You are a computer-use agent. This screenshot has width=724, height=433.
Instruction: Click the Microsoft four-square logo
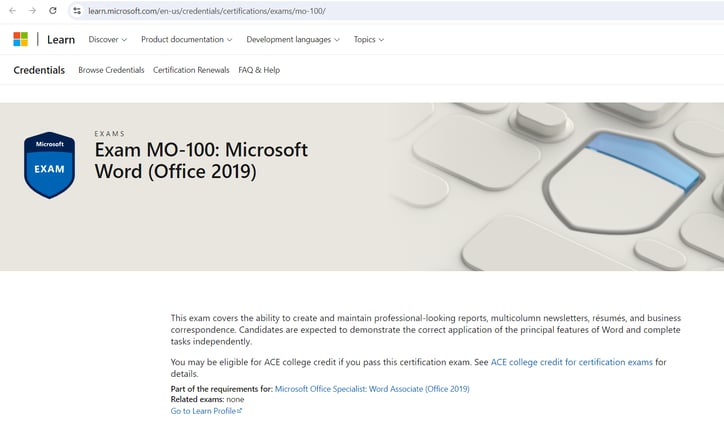coord(20,39)
